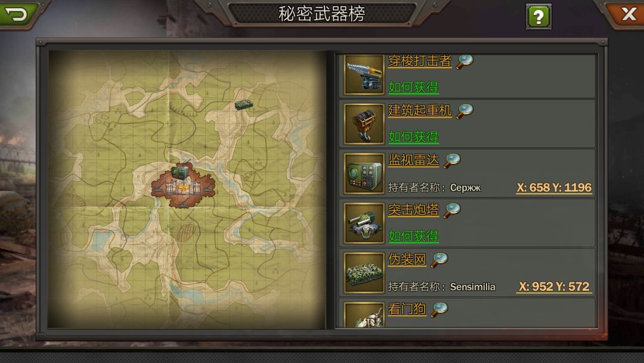Screen dimensions: 644x363
Task: Tap the magnifier next to 监视雷达
Action: [452, 160]
